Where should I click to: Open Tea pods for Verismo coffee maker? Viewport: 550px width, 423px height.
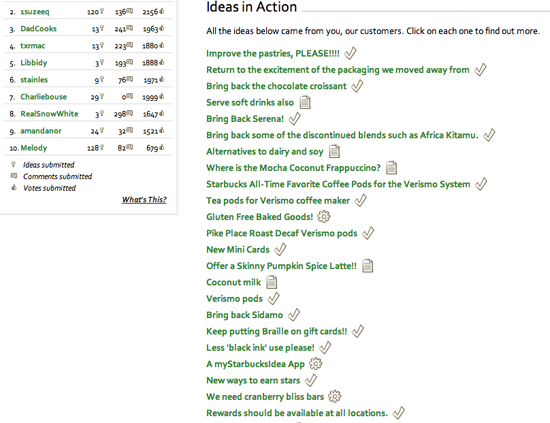[x=278, y=201]
